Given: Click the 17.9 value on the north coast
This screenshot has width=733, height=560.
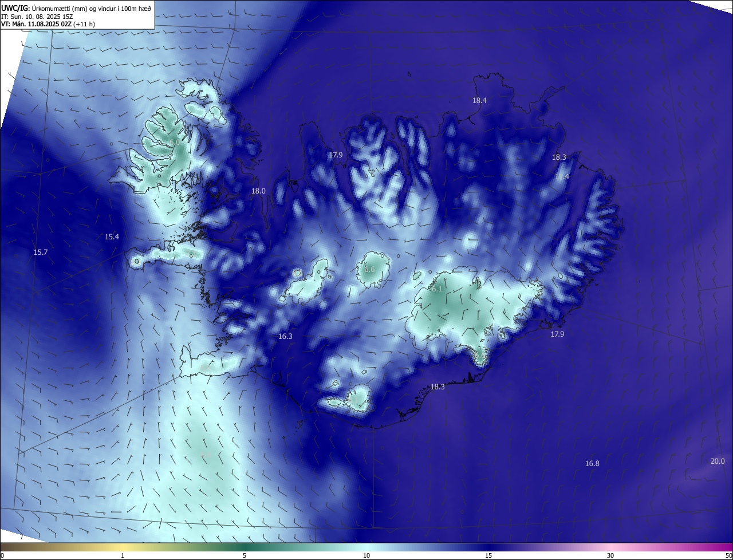Looking at the screenshot, I should [x=335, y=155].
